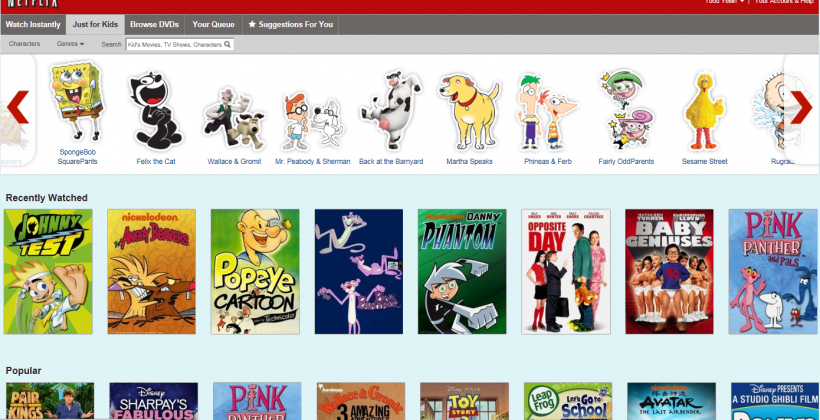
Task: Open the Pink Panther and Pals poster
Action: pos(773,271)
